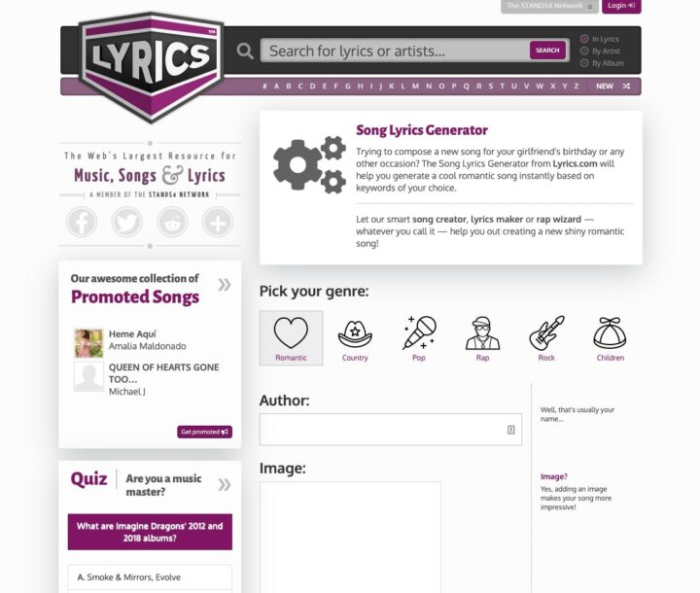Select the By Album search option

584,63
